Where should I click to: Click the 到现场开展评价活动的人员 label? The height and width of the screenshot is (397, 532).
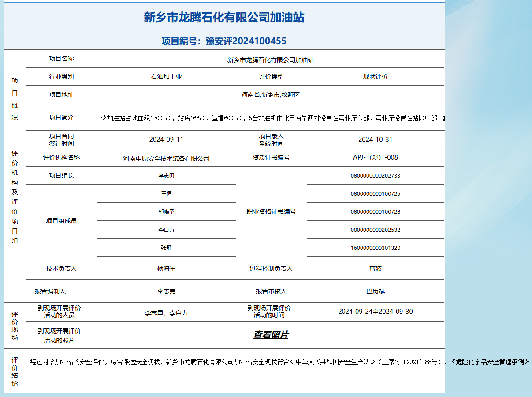click(x=59, y=312)
